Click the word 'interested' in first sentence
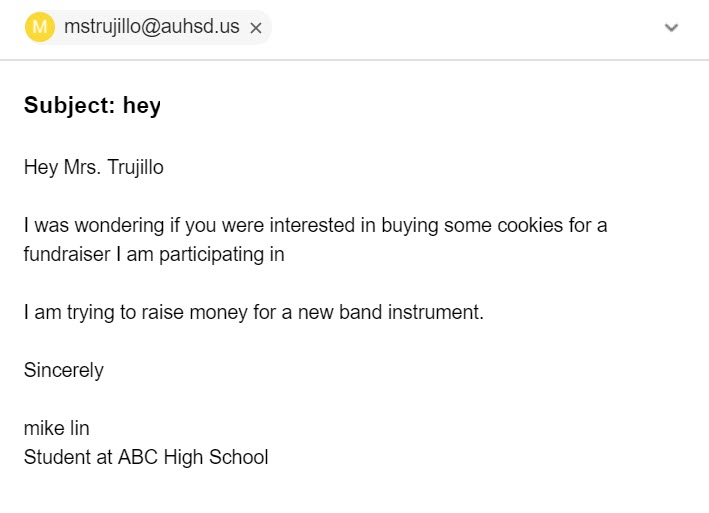This screenshot has width=709, height=513. tap(318, 225)
